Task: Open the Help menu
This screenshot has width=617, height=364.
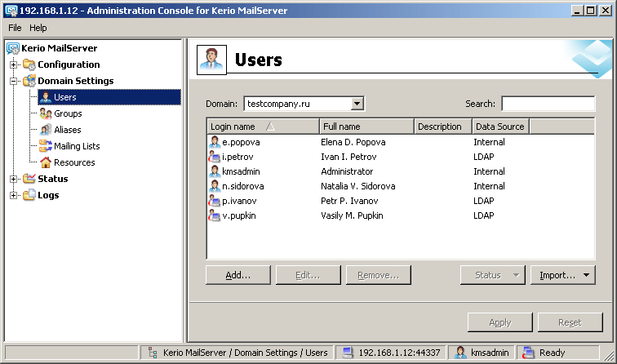Action: coord(38,28)
